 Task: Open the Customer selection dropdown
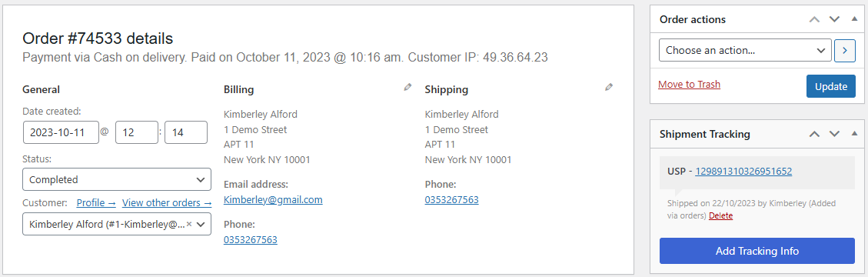click(x=117, y=224)
